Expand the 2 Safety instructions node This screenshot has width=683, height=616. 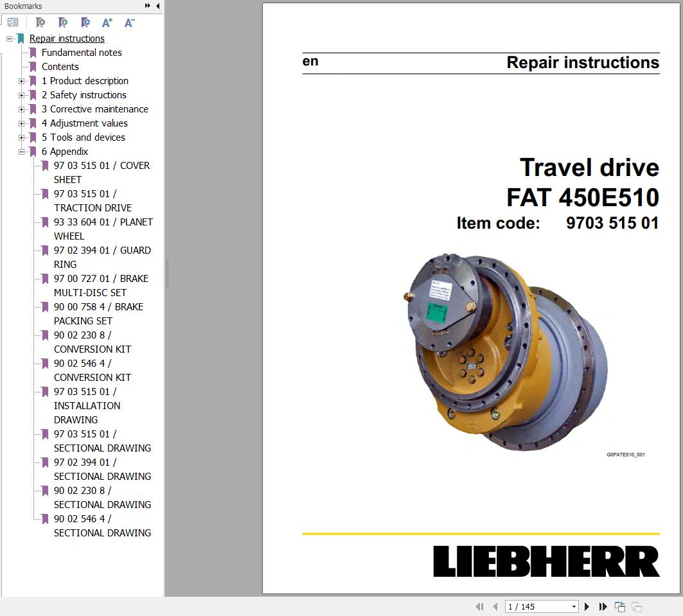pos(21,95)
